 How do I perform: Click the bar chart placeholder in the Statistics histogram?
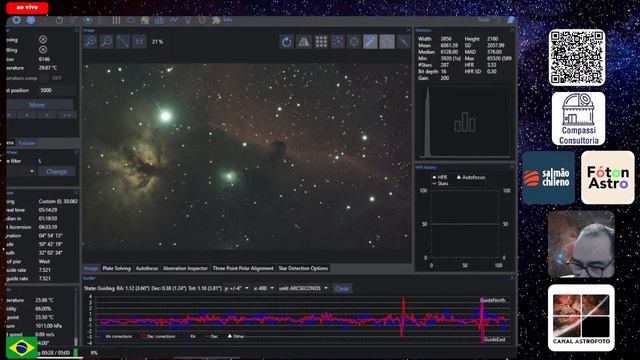[x=465, y=123]
